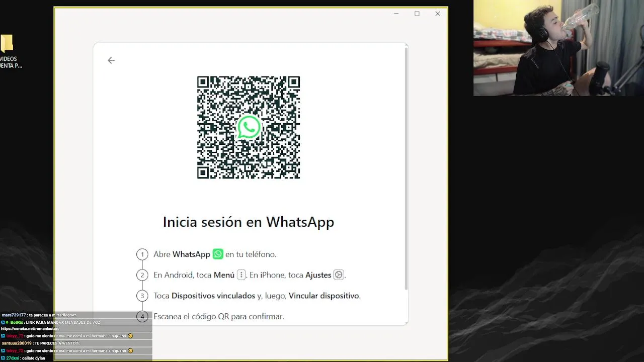Click the heading 'Inicia sesión en WhatsApp'
Viewport: 644px width, 362px height.
pos(249,222)
